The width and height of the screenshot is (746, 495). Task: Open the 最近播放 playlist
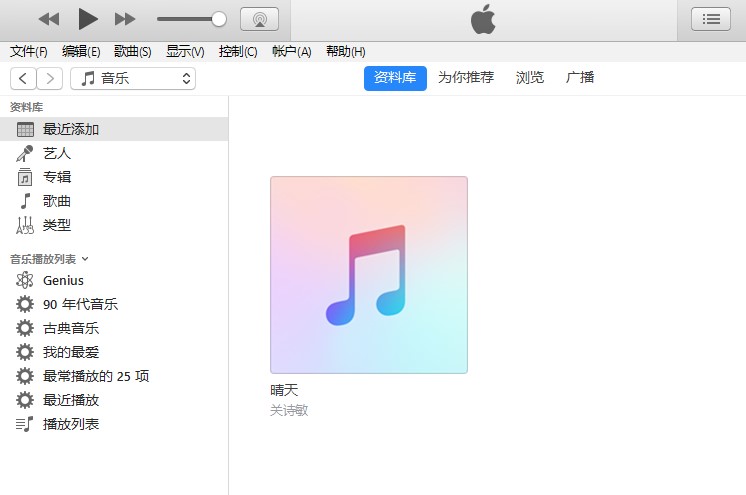[114, 400]
